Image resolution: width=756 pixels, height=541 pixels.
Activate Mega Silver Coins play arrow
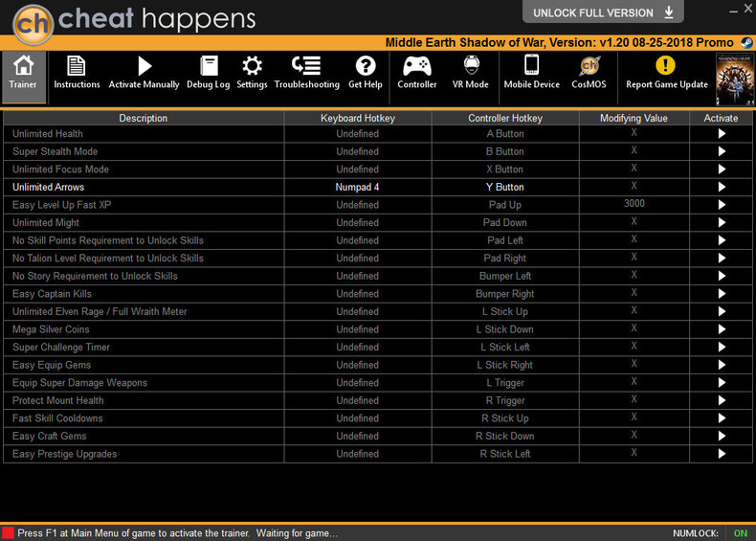722,329
